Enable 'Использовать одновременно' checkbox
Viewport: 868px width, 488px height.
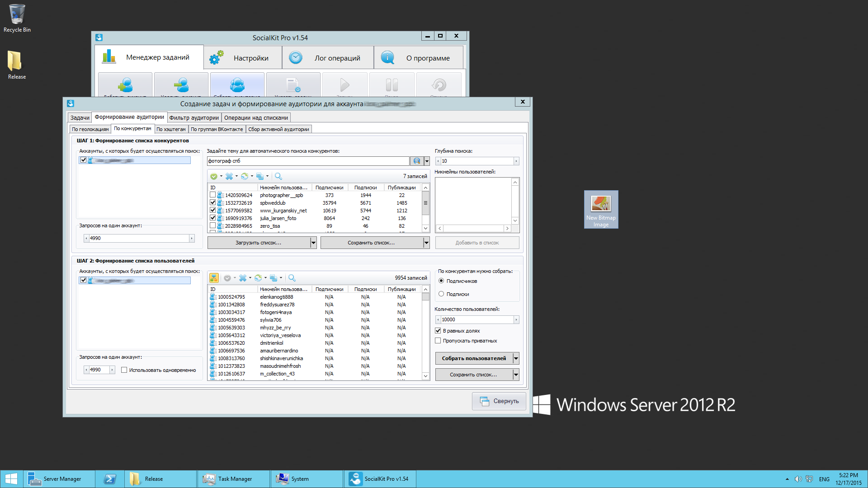coord(124,370)
